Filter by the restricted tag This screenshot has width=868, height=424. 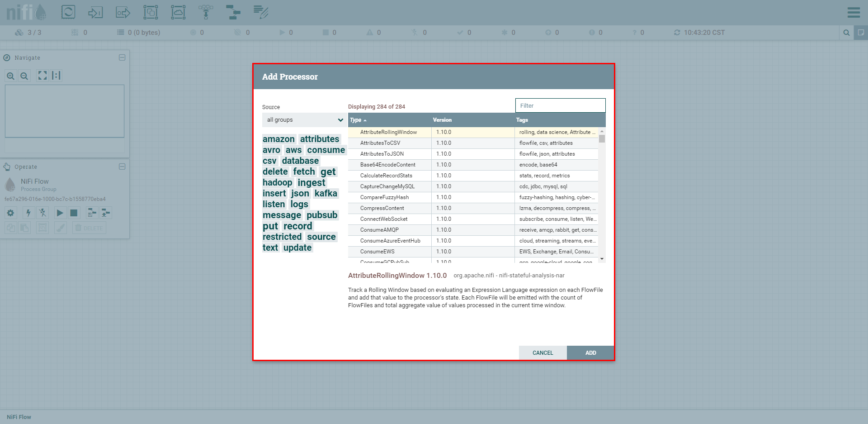coord(282,237)
